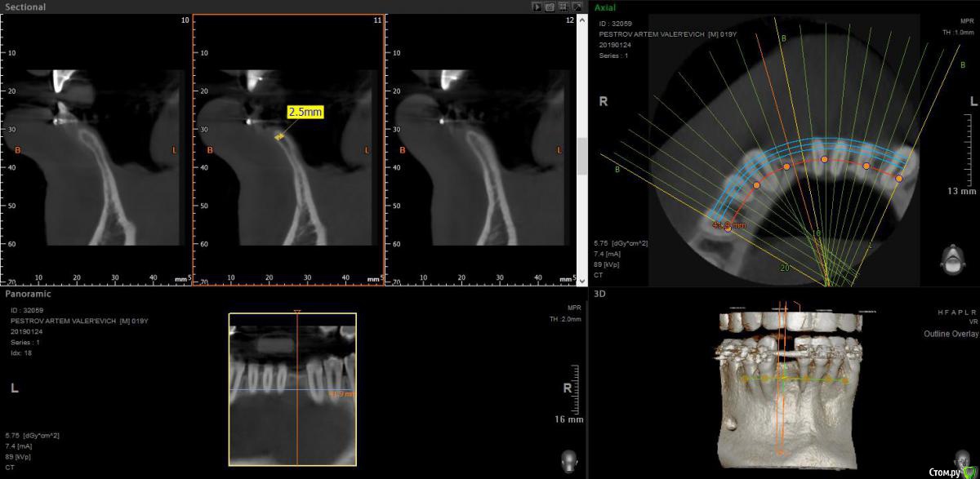This screenshot has height=479, width=980.
Task: Activate the Axial panel title
Action: click(605, 7)
